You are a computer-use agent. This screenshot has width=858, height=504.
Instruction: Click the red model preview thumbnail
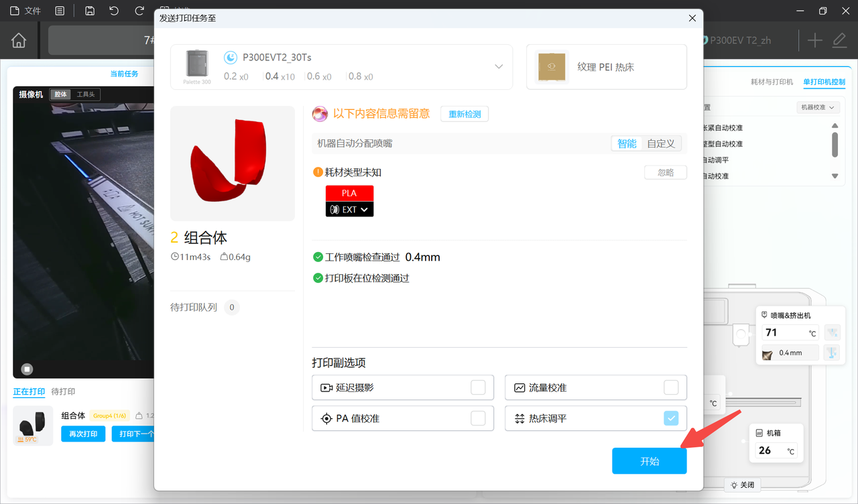233,164
